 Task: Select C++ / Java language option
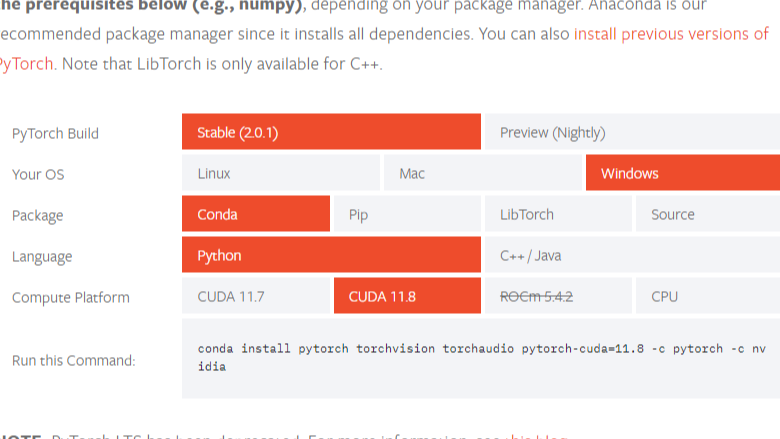tap(632, 255)
